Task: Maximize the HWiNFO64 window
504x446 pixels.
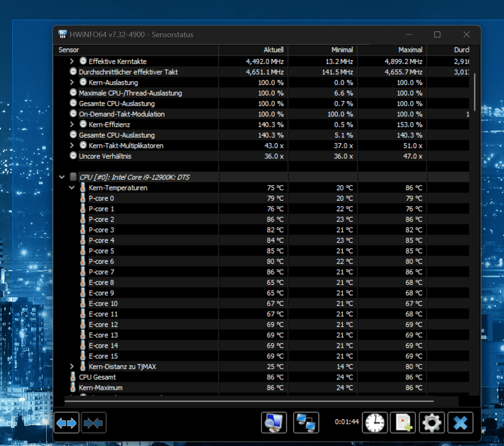Action: click(x=437, y=35)
